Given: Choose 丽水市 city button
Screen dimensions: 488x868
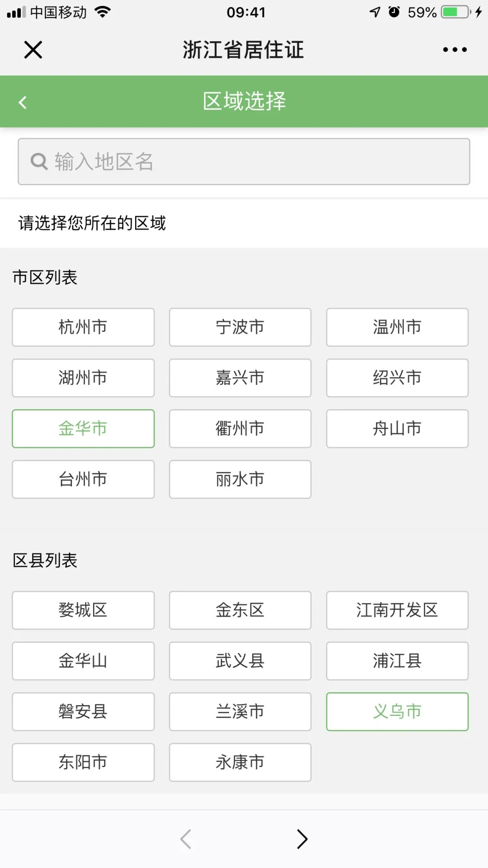Looking at the screenshot, I should pyautogui.click(x=240, y=479).
